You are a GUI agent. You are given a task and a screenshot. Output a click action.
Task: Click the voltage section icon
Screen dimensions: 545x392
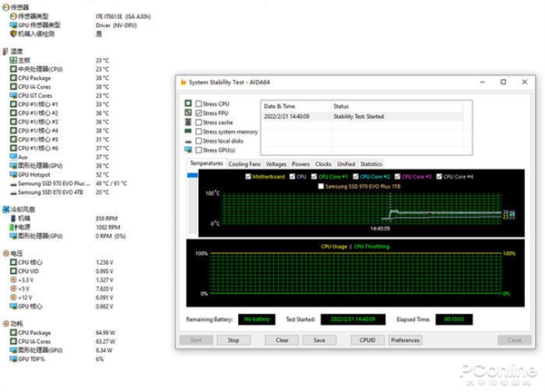(6, 253)
